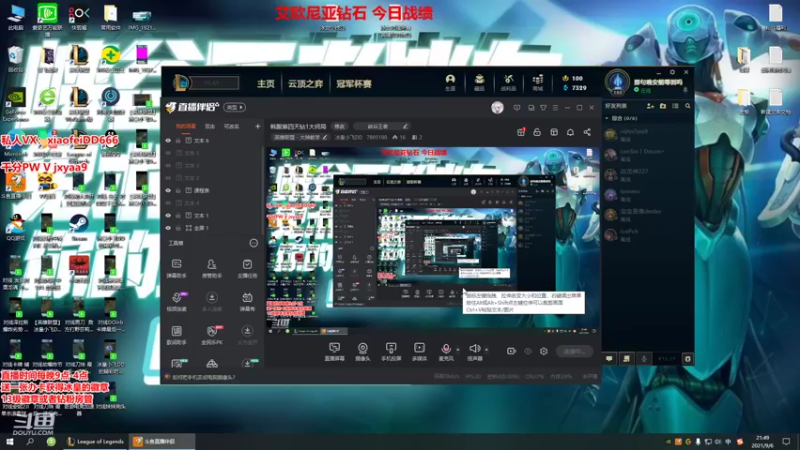
Task: Open the 弹幕助手 tool in the toolbox
Action: [177, 267]
